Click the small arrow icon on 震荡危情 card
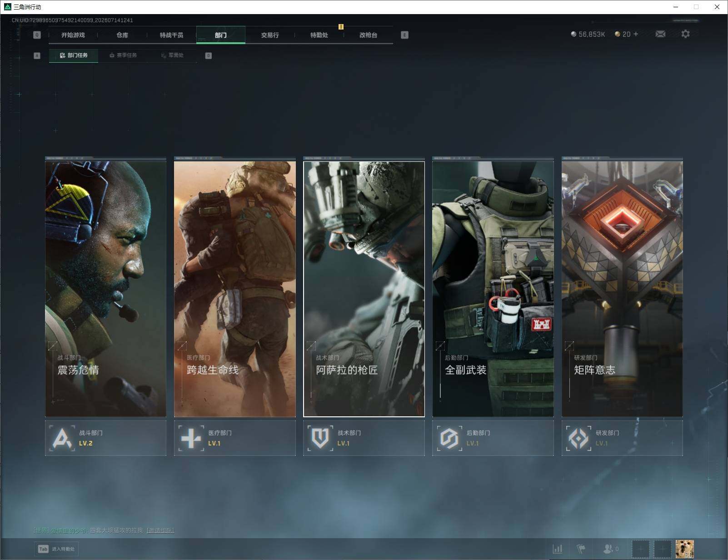728x560 pixels. [53, 346]
